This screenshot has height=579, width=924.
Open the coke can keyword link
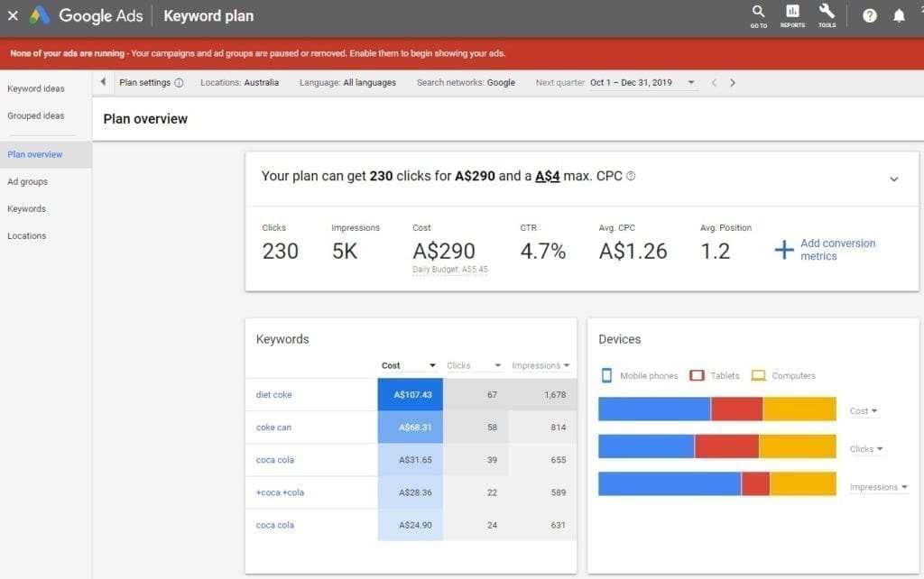(x=273, y=427)
